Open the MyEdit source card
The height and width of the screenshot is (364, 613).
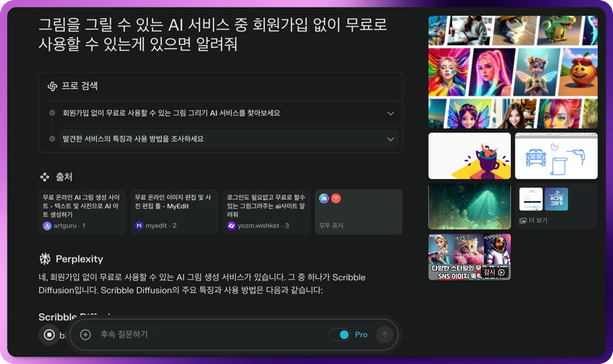(174, 212)
